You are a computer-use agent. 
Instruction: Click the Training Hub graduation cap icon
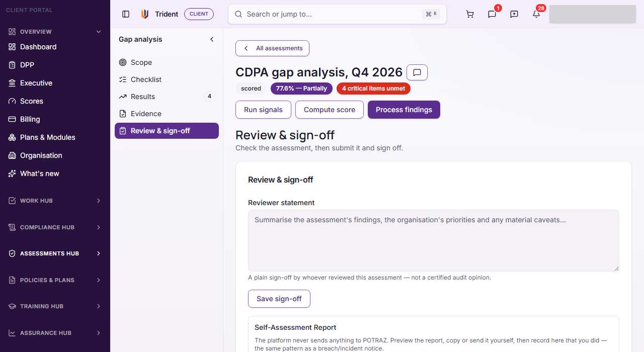[12, 306]
